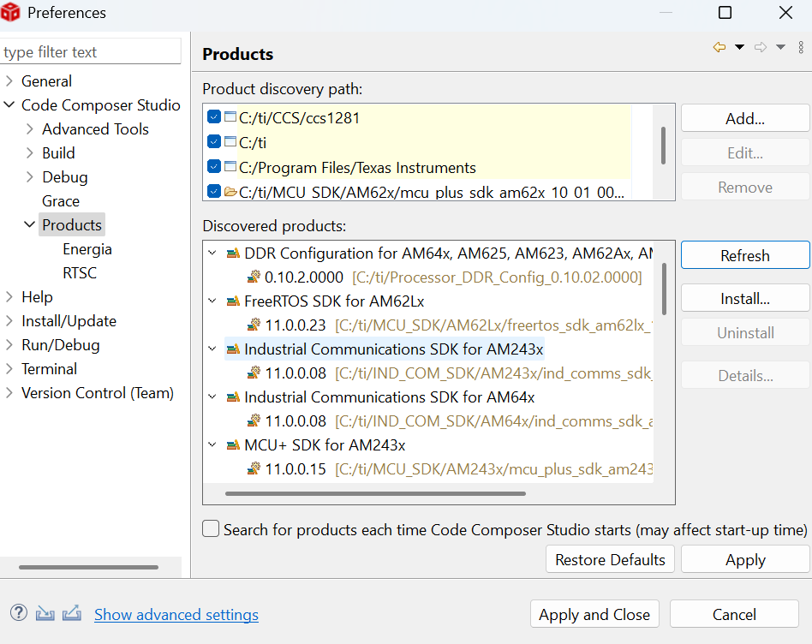Screen dimensions: 812x644
Task: Click the FreeRTOS SDK for AM62Lx product icon
Action: [233, 301]
